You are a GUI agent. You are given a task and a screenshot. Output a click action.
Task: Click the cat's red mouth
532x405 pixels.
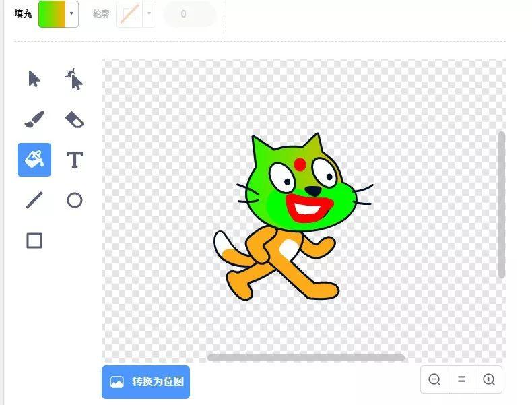[308, 208]
